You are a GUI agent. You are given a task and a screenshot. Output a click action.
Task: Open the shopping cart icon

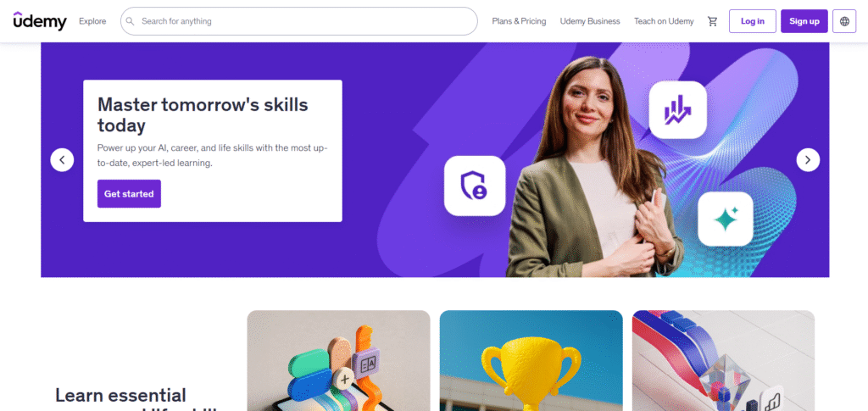tap(712, 21)
